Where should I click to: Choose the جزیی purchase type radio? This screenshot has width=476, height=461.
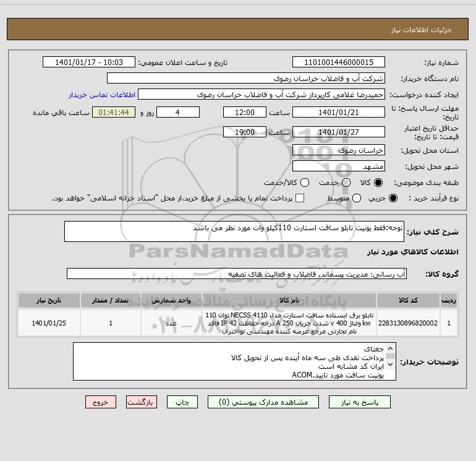coord(393,198)
